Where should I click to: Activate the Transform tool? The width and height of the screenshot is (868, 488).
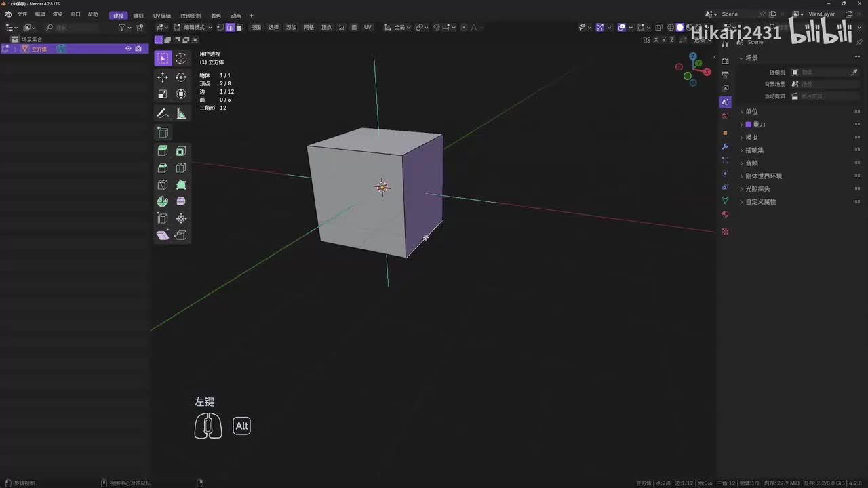point(181,94)
